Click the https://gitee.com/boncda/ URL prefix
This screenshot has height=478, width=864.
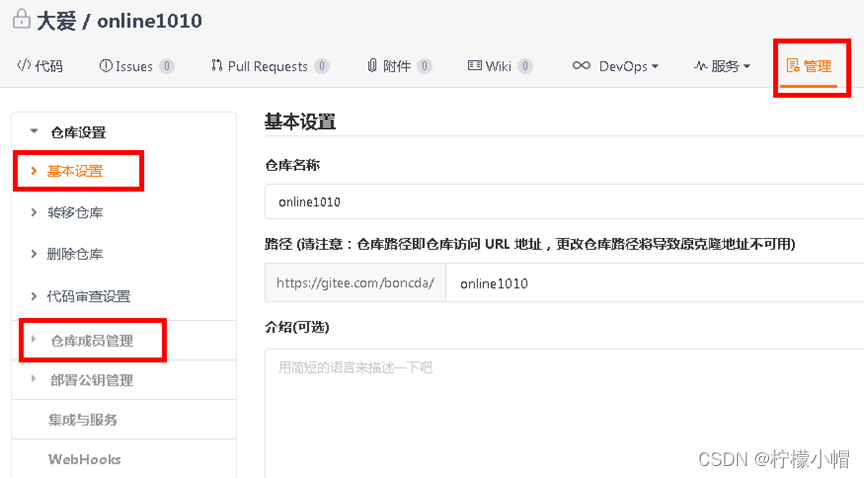[x=355, y=283]
